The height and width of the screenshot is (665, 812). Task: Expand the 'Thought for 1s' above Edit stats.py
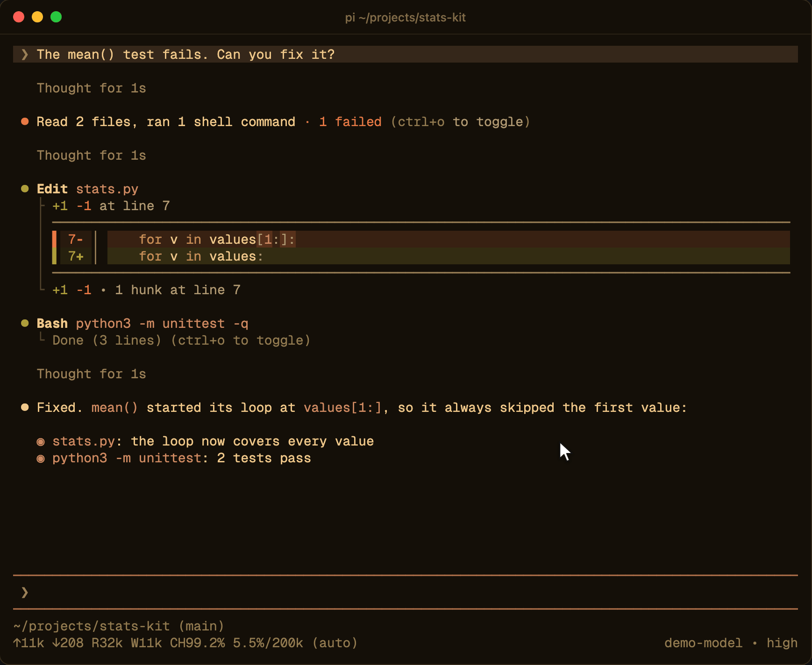(x=92, y=156)
